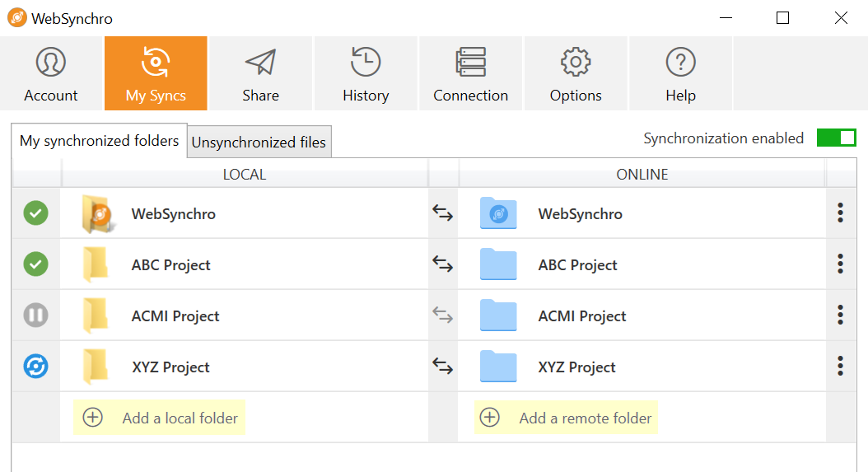
Task: Select the local ABC Project name
Action: [x=171, y=265]
